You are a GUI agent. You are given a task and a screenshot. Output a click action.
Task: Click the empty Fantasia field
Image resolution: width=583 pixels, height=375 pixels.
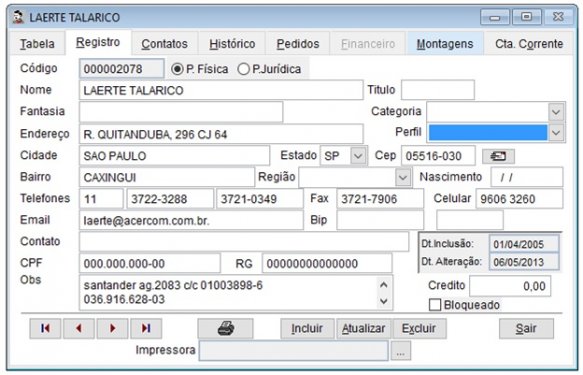[181, 112]
